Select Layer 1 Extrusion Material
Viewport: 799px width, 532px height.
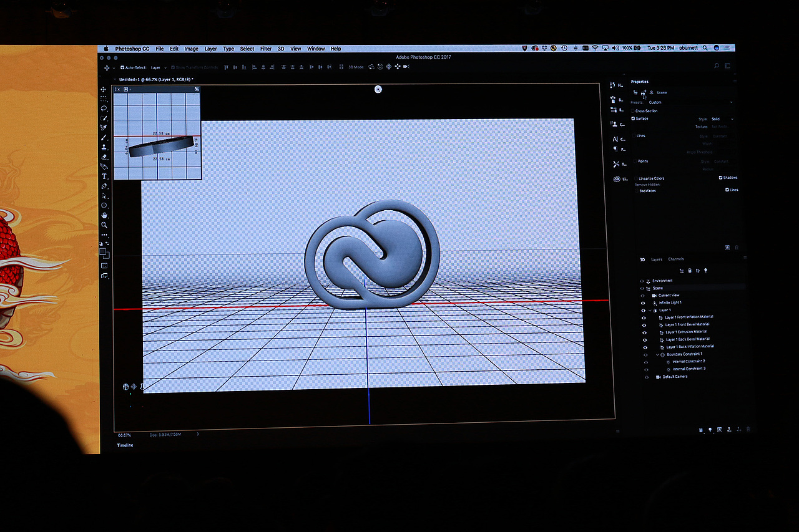click(x=686, y=332)
